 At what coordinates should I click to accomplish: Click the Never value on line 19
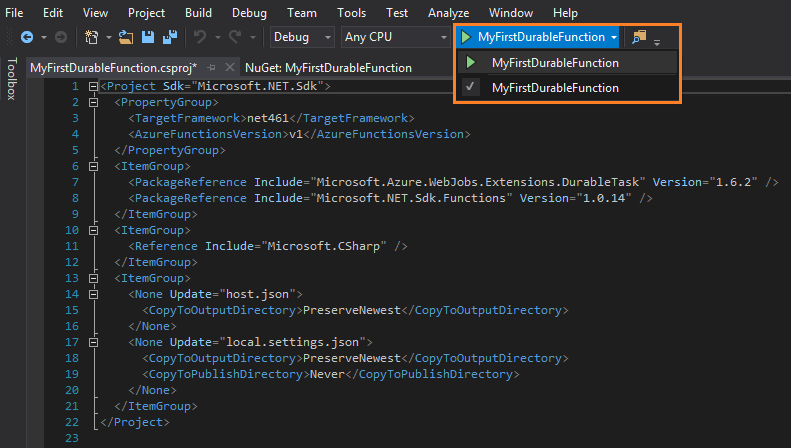(327, 374)
